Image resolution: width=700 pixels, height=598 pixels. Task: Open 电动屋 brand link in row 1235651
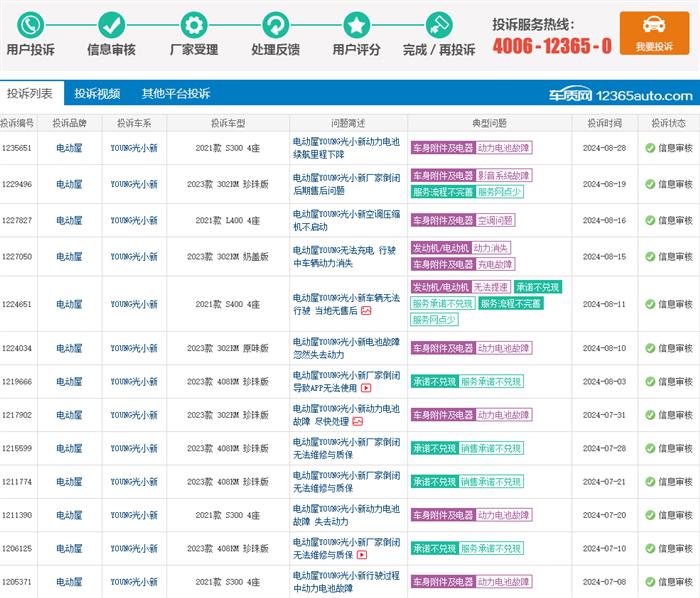coord(69,148)
